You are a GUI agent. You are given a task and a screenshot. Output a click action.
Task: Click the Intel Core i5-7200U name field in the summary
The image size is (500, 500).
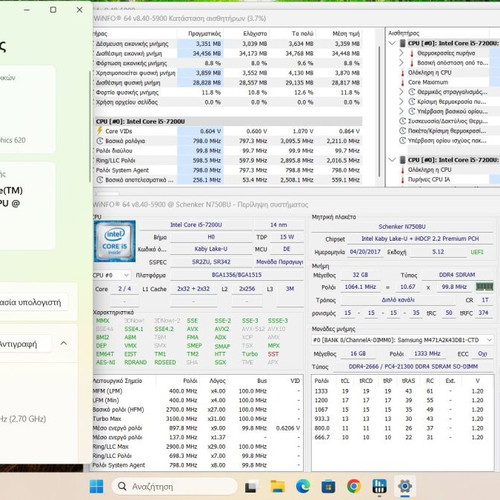pos(196,225)
